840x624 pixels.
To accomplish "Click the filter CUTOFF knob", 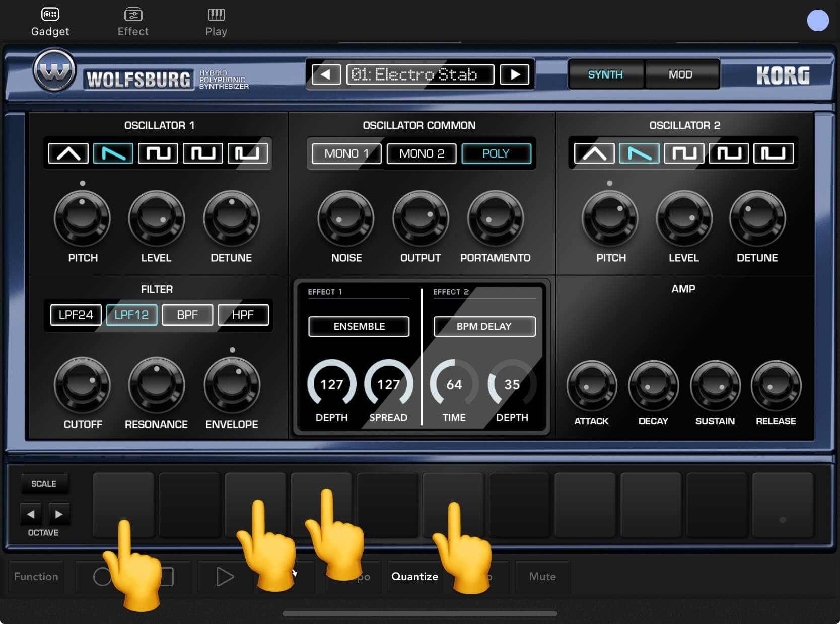I will point(82,385).
